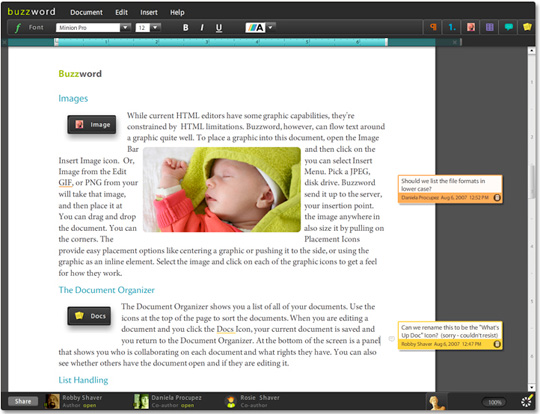This screenshot has height=414, width=540.
Task: Open the Insert menu
Action: click(x=149, y=12)
